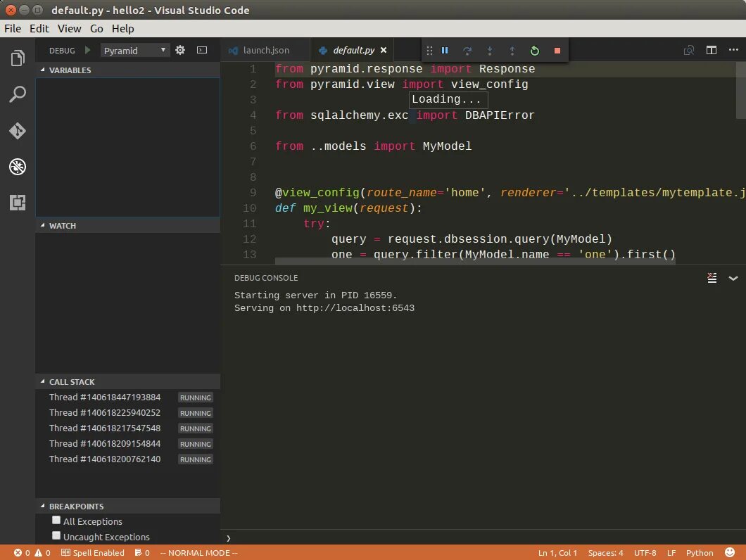Collapse the CALL STACK section
The width and height of the screenshot is (746, 560).
(x=127, y=381)
